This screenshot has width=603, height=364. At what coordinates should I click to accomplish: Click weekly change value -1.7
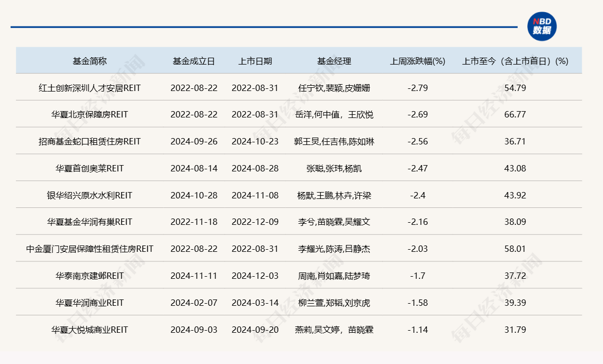point(418,276)
